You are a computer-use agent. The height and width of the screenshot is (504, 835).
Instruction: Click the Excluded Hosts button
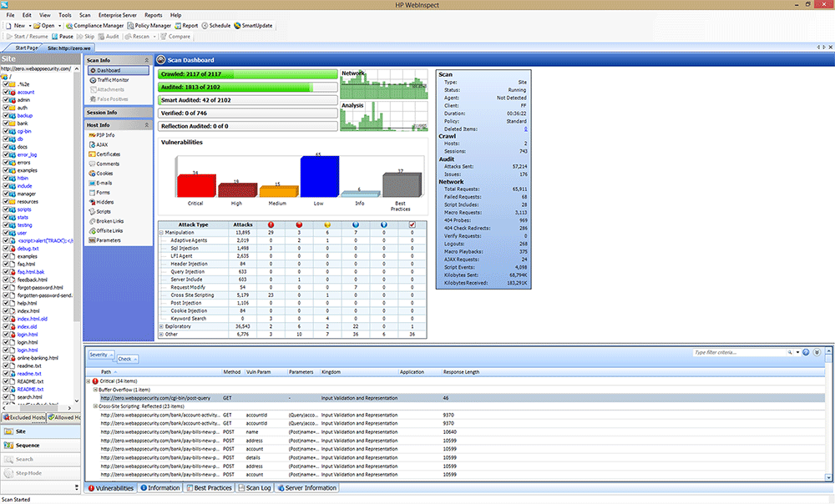[x=24, y=417]
